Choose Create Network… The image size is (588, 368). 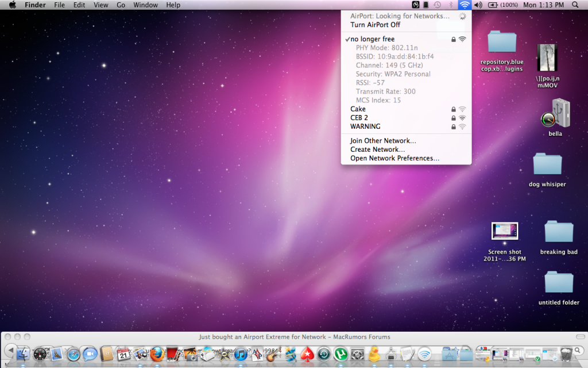point(406,149)
